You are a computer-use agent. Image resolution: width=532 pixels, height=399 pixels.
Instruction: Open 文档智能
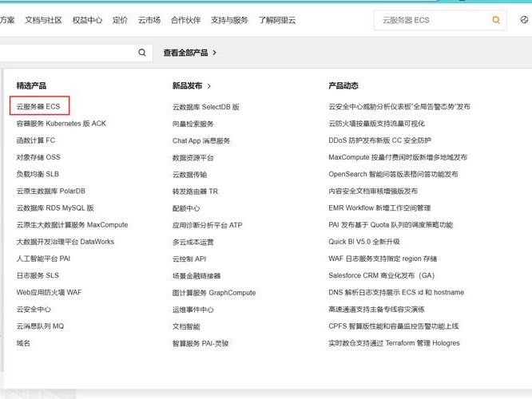click(x=186, y=326)
